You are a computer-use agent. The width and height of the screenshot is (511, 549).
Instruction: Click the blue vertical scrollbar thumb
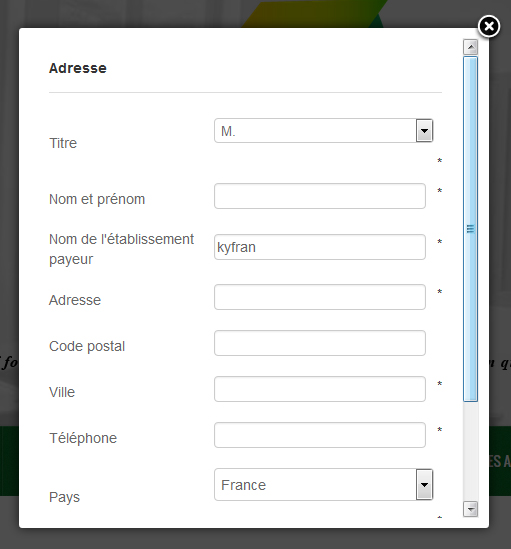tap(470, 229)
